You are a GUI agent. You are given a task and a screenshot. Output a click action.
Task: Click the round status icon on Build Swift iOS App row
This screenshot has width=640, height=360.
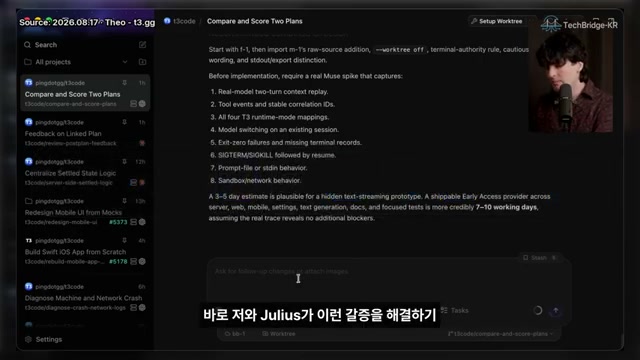142,262
